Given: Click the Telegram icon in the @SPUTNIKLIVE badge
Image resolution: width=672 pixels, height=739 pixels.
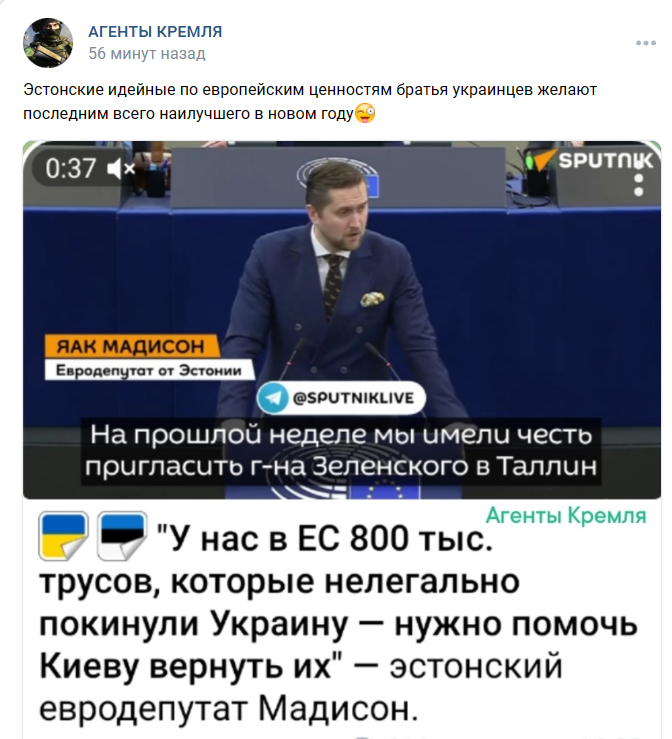Looking at the screenshot, I should coord(273,398).
